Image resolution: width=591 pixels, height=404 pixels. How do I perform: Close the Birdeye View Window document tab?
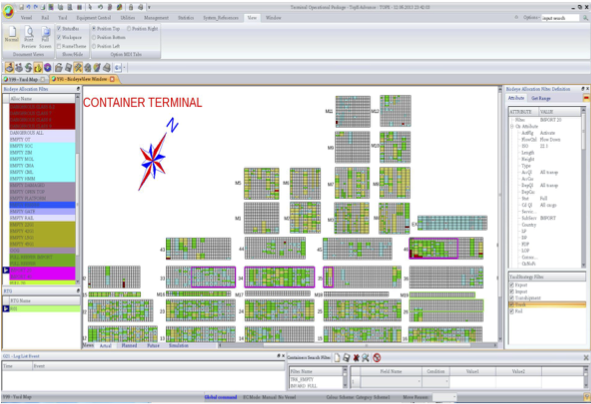point(112,79)
